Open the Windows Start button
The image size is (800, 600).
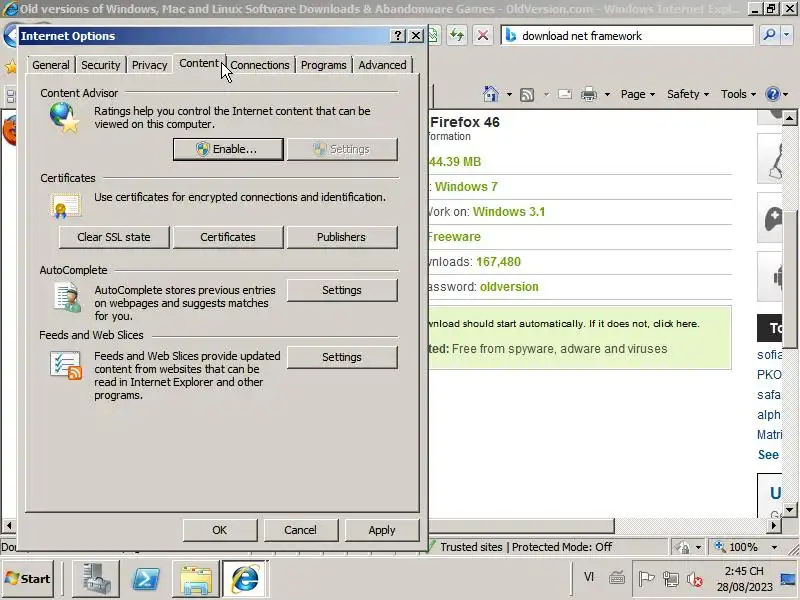click(x=29, y=579)
